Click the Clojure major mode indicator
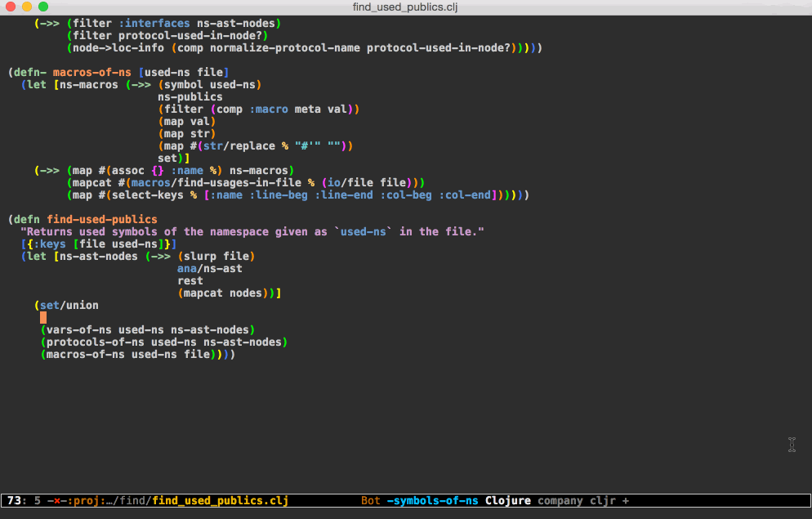 507,500
